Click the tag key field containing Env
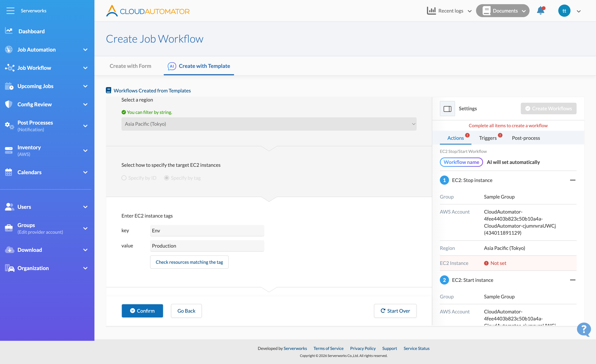The height and width of the screenshot is (364, 596). click(207, 230)
